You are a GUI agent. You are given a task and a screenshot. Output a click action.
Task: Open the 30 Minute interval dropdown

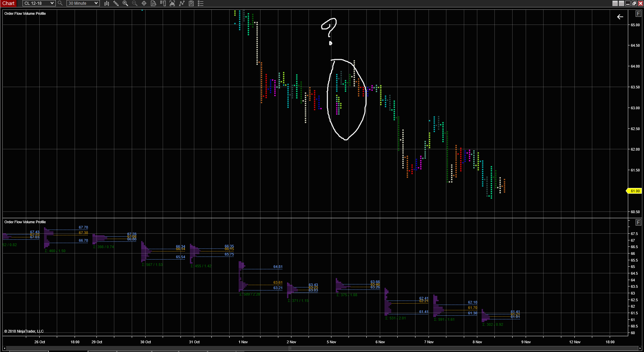pyautogui.click(x=83, y=3)
